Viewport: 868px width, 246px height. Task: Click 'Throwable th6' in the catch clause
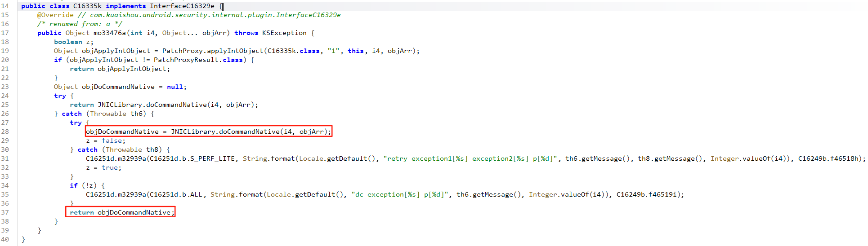pos(116,114)
